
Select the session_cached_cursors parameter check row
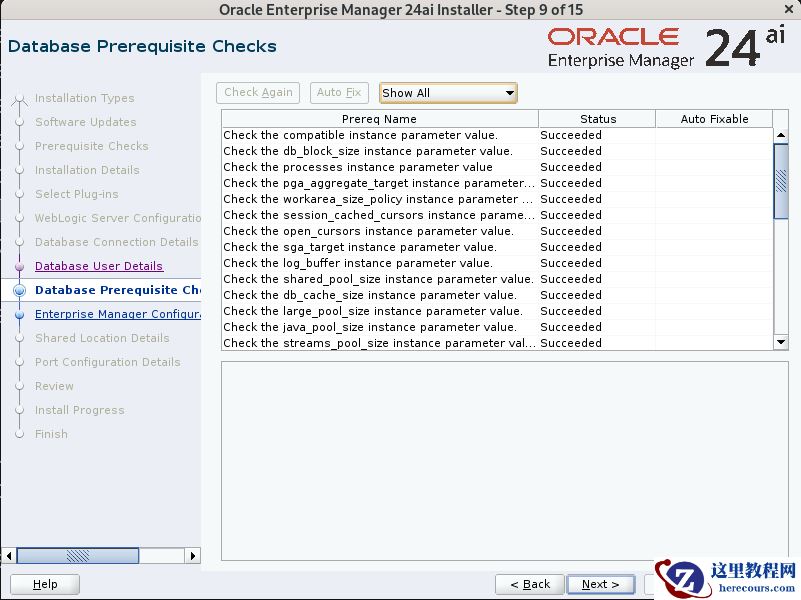click(497, 215)
